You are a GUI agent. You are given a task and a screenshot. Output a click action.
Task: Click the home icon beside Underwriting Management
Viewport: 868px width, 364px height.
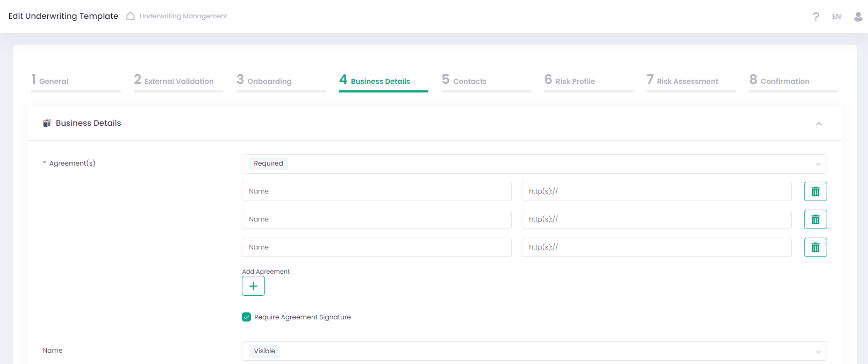[x=131, y=16]
